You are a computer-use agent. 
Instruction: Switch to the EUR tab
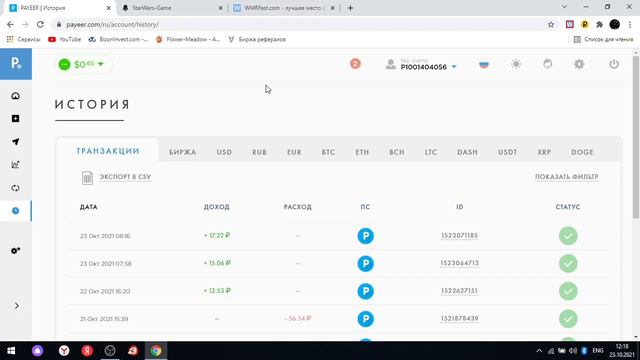(294, 152)
